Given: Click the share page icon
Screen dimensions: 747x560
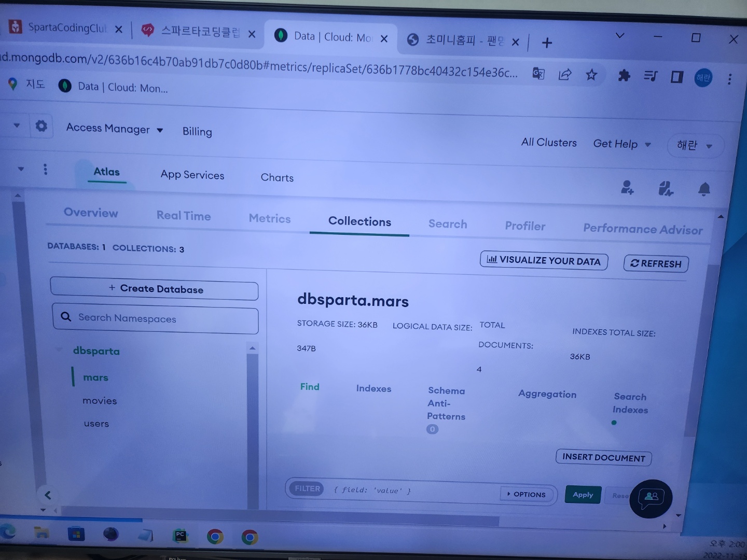Looking at the screenshot, I should [565, 75].
